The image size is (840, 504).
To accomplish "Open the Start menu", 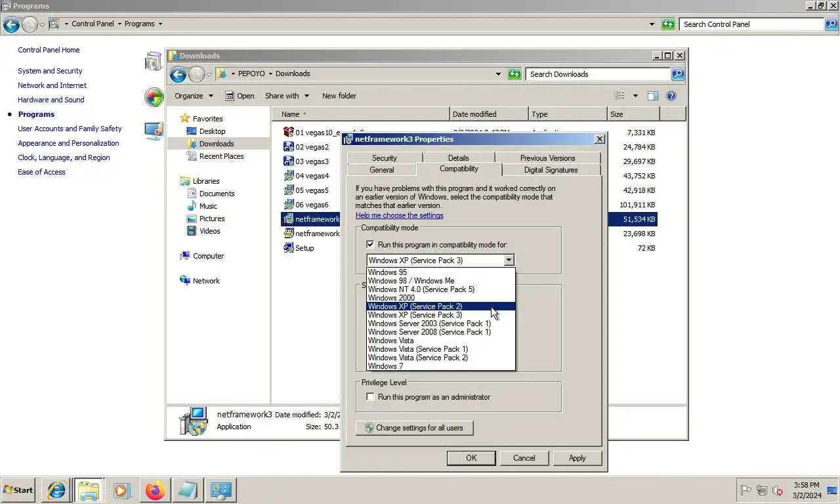I will [18, 490].
